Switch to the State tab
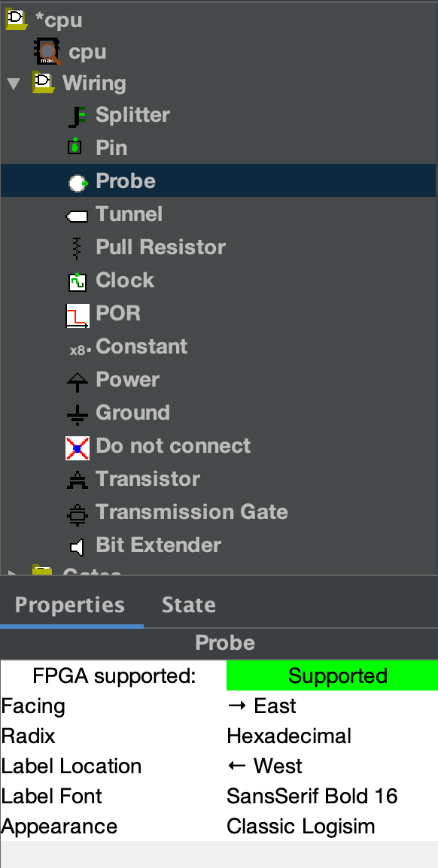 click(187, 604)
